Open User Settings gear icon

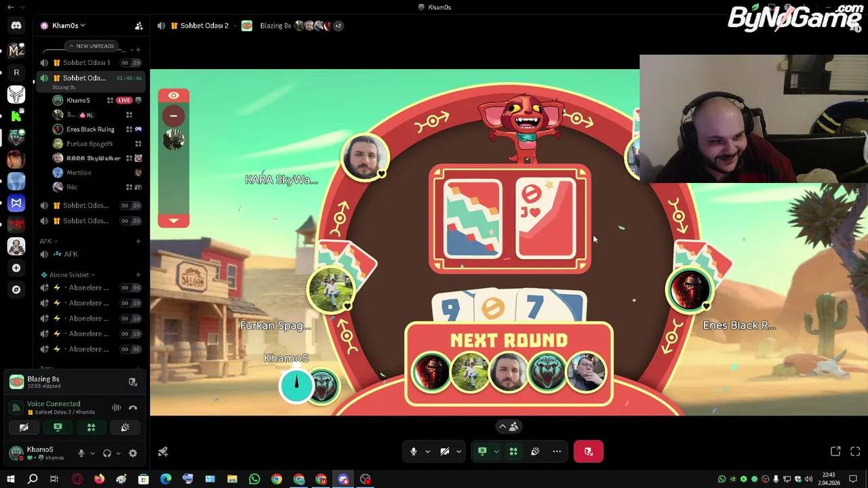coord(133,453)
